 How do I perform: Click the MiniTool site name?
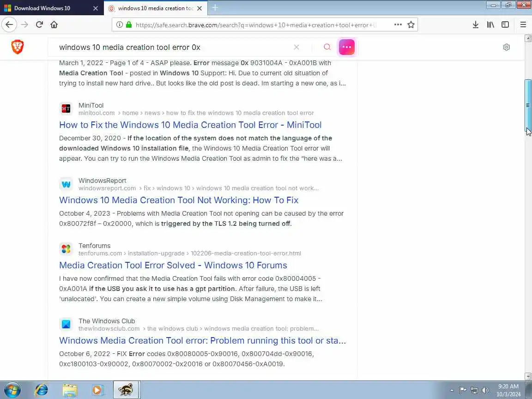pyautogui.click(x=91, y=105)
